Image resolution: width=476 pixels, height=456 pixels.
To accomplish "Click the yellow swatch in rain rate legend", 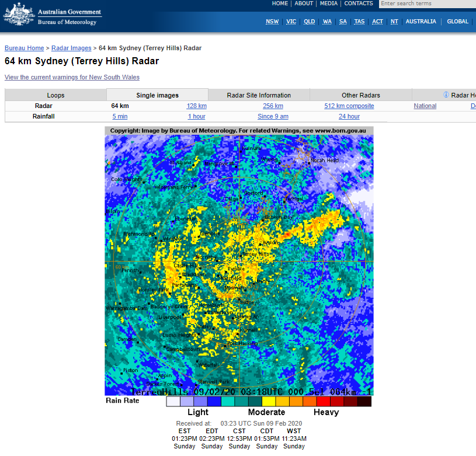I will [268, 401].
